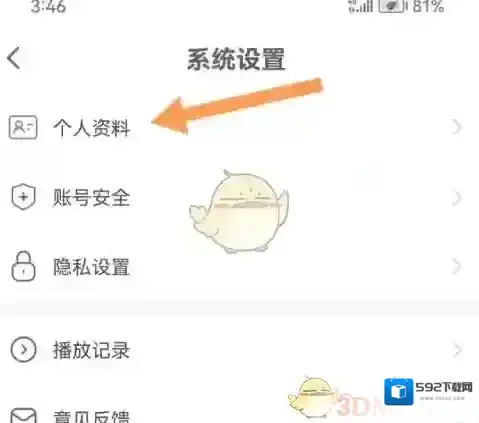Click the feedback envelope icon

tap(23, 415)
